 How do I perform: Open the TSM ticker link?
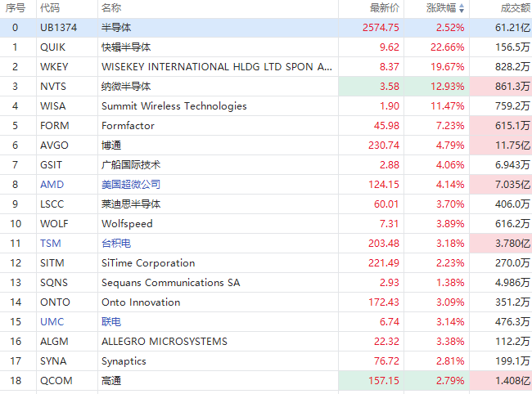(51, 244)
